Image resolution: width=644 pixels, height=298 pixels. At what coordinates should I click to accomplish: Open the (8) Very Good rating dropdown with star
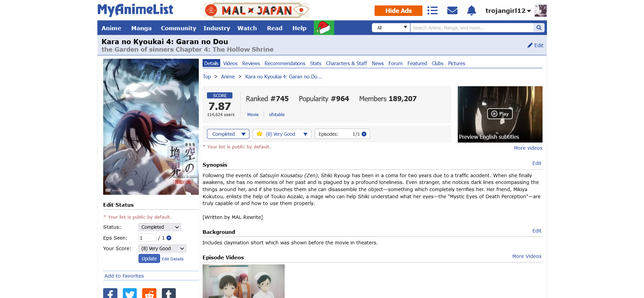pyautogui.click(x=282, y=134)
